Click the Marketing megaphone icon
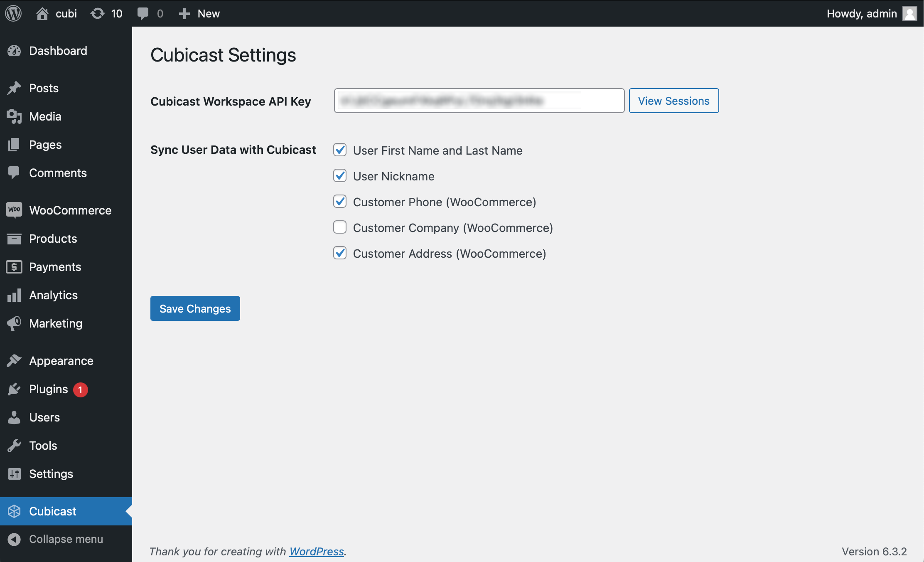The image size is (924, 562). point(14,323)
